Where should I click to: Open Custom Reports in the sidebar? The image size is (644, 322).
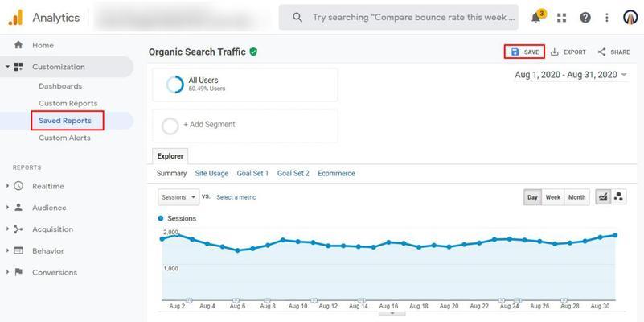[x=68, y=103]
